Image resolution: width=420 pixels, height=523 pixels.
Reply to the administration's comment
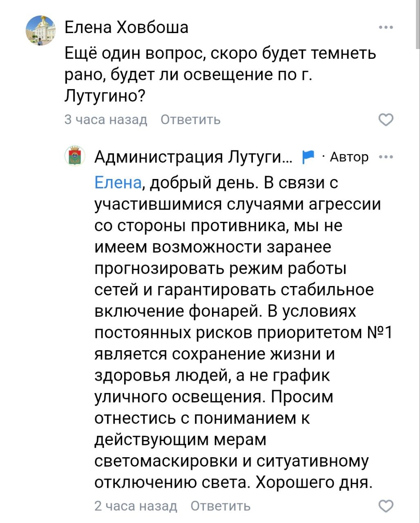pos(221,506)
